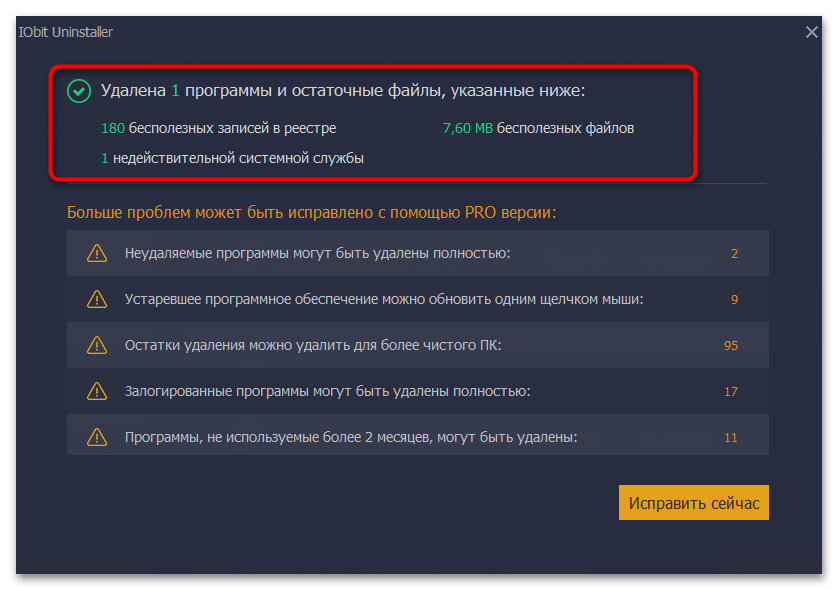Click the warning icon beside outdated software row
The image size is (838, 590).
click(97, 299)
